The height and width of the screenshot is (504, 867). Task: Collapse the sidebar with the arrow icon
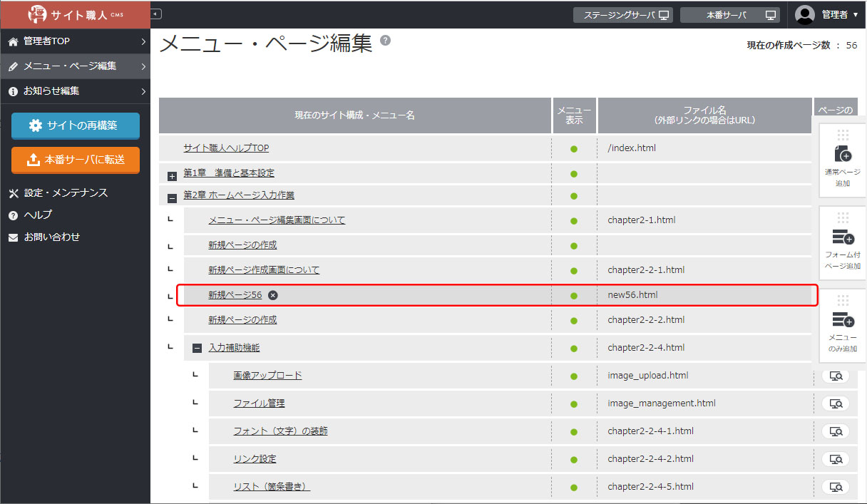click(156, 14)
